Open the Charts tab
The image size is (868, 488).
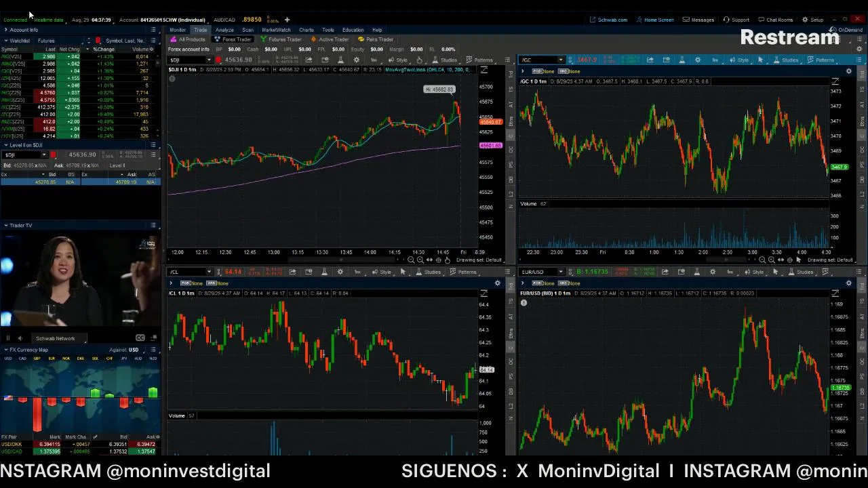click(307, 30)
